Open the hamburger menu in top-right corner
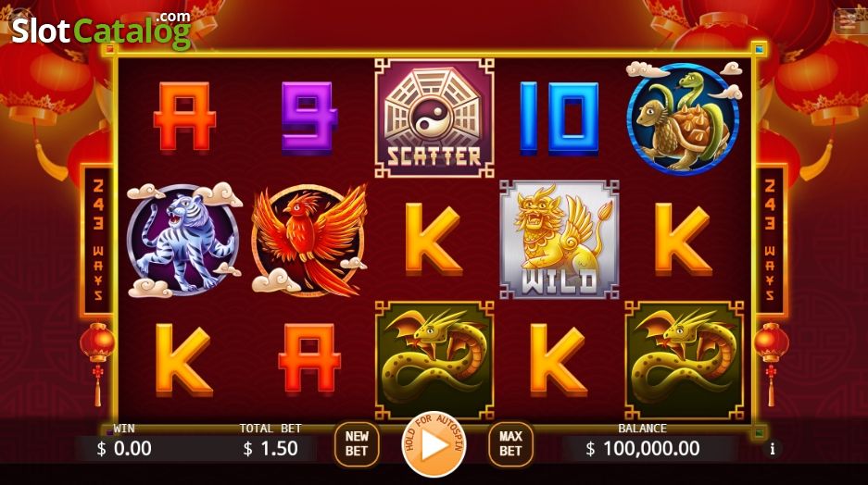The width and height of the screenshot is (868, 485). click(848, 22)
